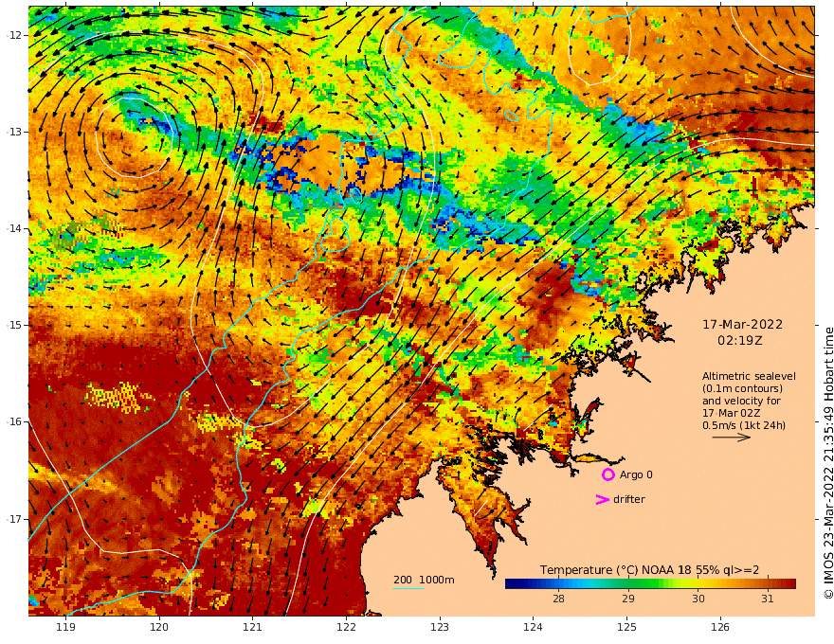Click color bar tick label 31
The height and width of the screenshot is (644, 834).
coord(767,599)
